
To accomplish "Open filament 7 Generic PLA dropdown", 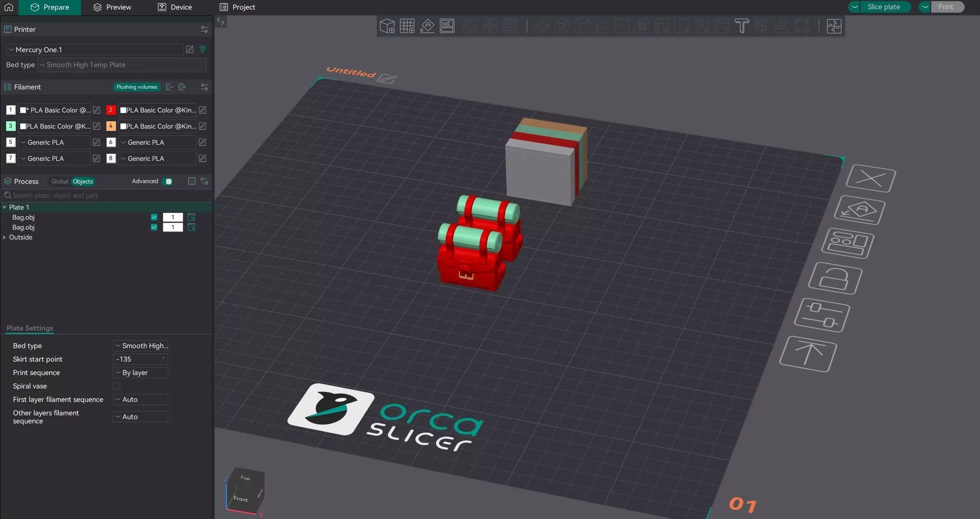I will 54,159.
